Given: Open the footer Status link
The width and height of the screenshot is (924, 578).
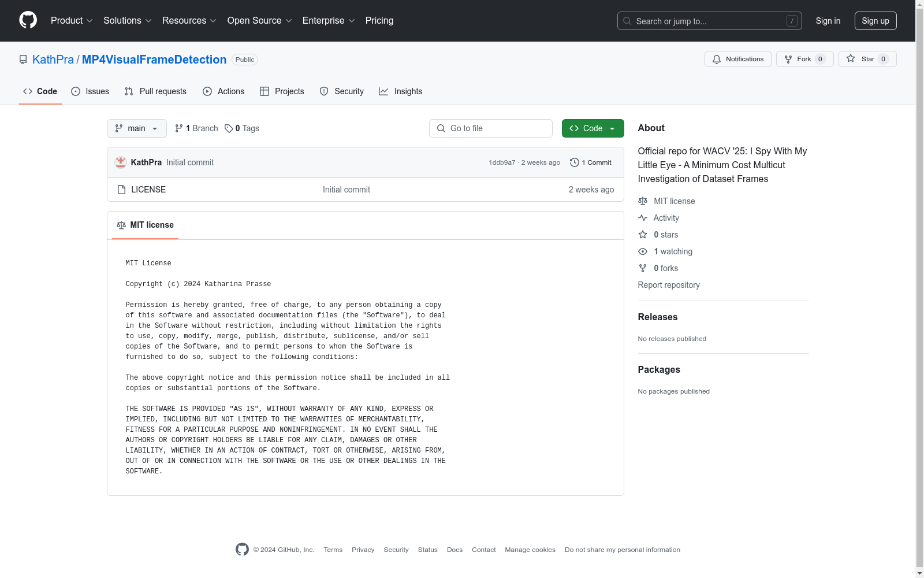Looking at the screenshot, I should (x=428, y=550).
